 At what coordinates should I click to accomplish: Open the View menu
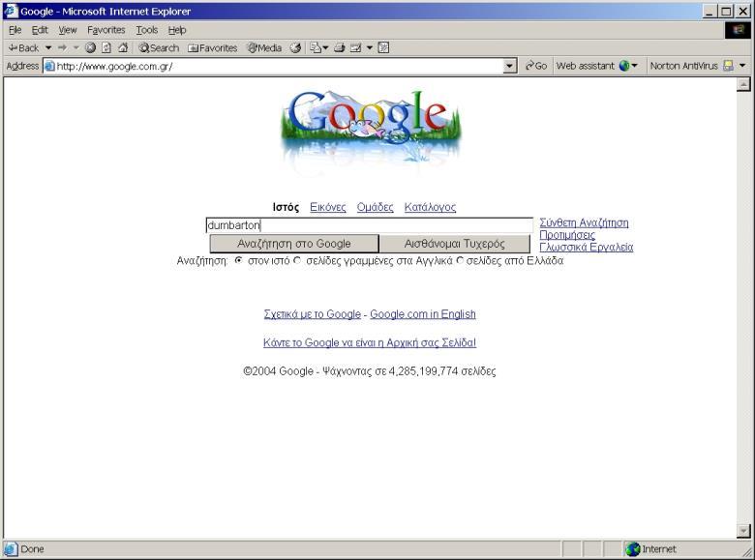tap(68, 30)
